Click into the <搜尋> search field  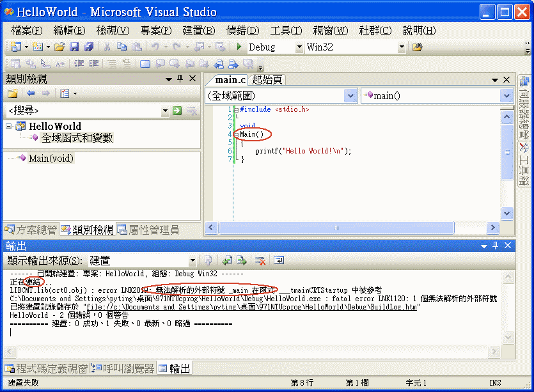83,111
